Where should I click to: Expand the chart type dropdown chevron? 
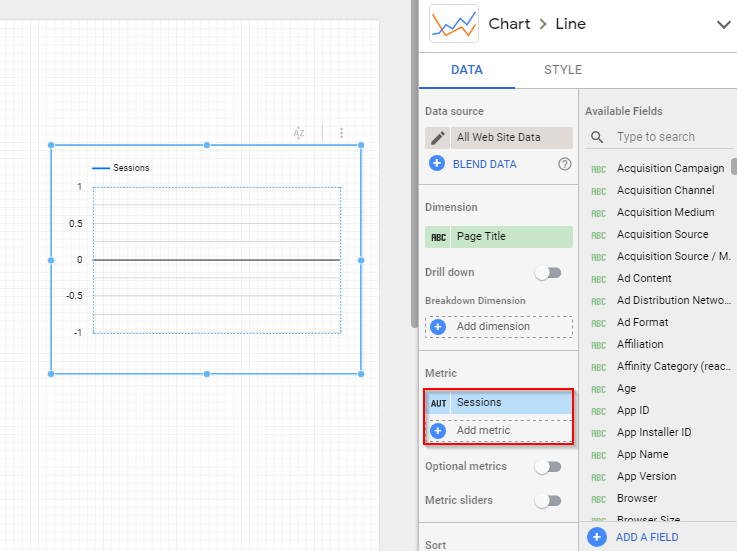click(x=723, y=25)
